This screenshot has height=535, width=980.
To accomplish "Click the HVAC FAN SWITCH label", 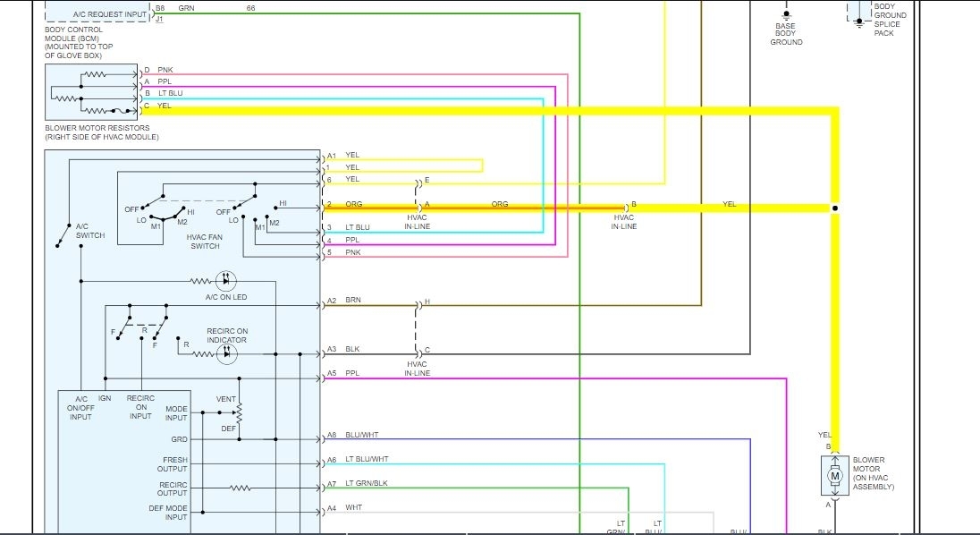I will click(x=205, y=242).
